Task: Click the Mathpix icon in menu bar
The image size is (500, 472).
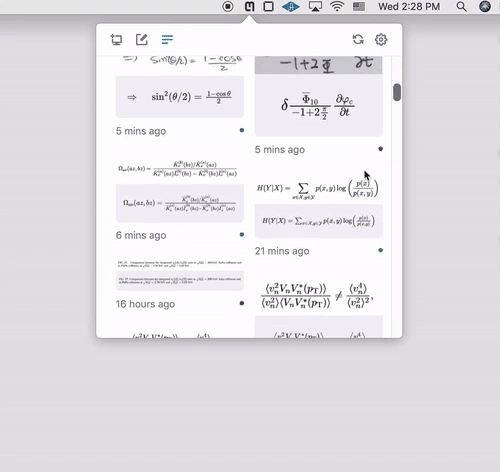Action: click(x=249, y=6)
